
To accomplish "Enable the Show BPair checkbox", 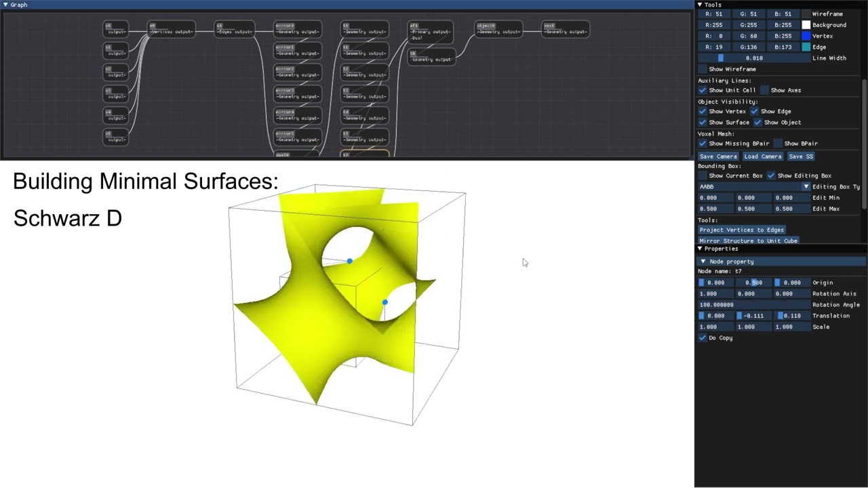I will point(778,144).
